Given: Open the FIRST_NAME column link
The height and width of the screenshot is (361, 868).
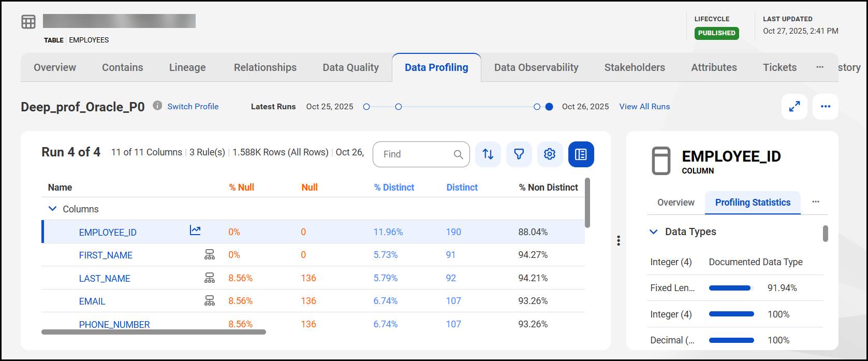Looking at the screenshot, I should pos(106,255).
